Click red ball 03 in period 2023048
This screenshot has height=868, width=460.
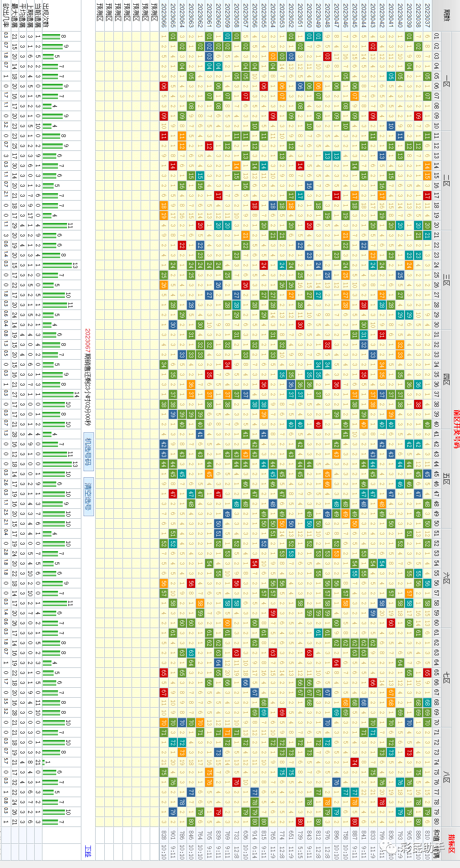327,56
